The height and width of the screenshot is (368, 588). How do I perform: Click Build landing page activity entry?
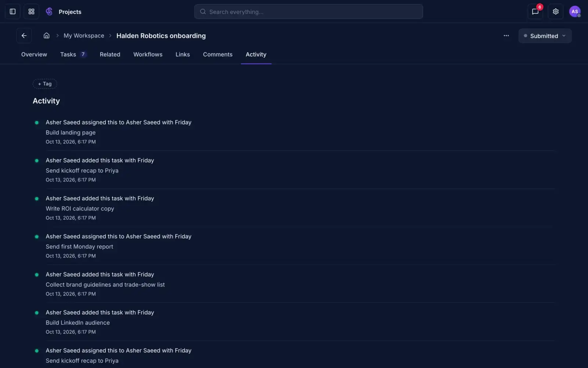tap(71, 132)
